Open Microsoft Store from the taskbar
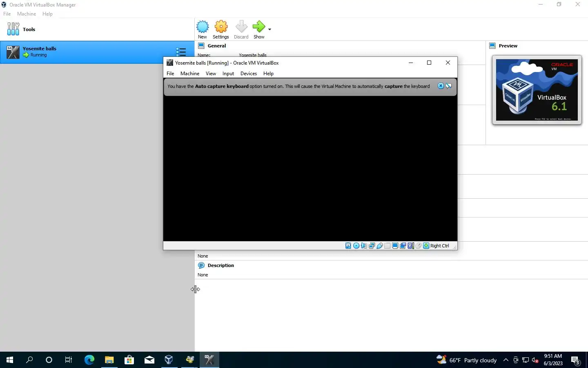 pyautogui.click(x=129, y=360)
